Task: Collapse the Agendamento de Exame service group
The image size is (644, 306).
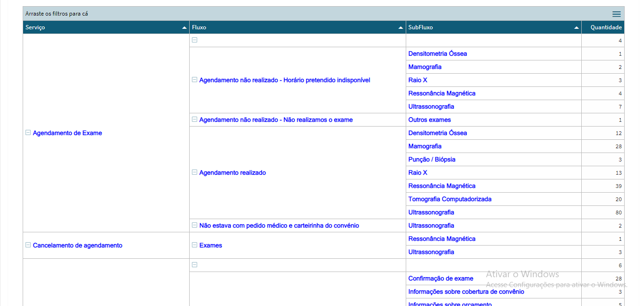Action: coord(28,133)
